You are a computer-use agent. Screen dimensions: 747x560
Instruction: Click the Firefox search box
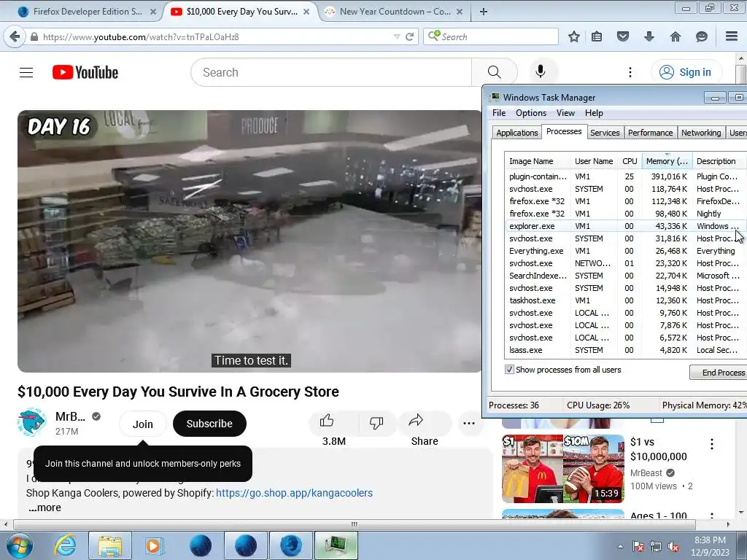491,36
